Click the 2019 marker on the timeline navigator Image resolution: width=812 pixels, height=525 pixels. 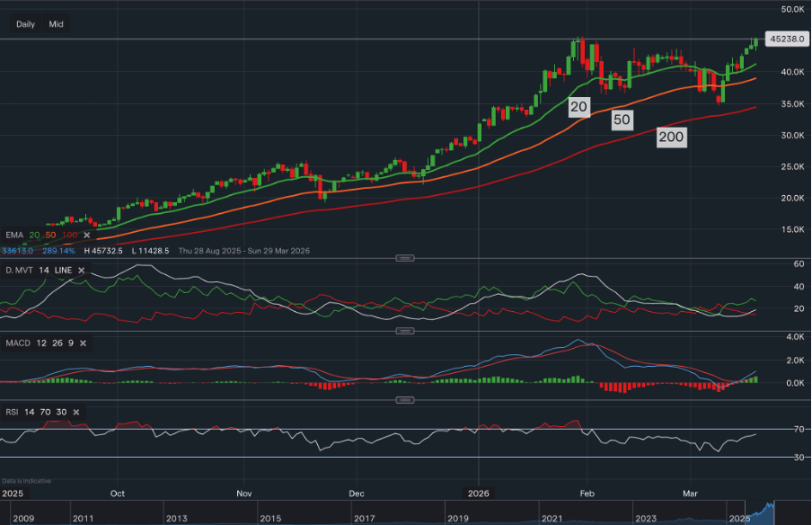pyautogui.click(x=459, y=519)
